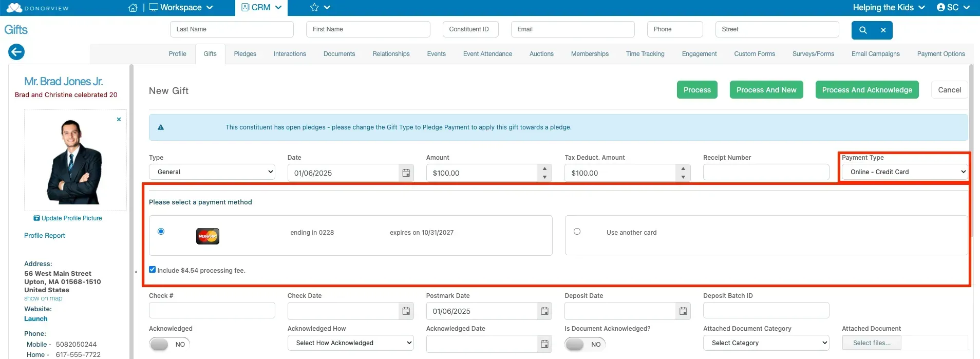Toggle the Acknowledged switch
Viewport: 980px width, 359px height.
point(169,344)
